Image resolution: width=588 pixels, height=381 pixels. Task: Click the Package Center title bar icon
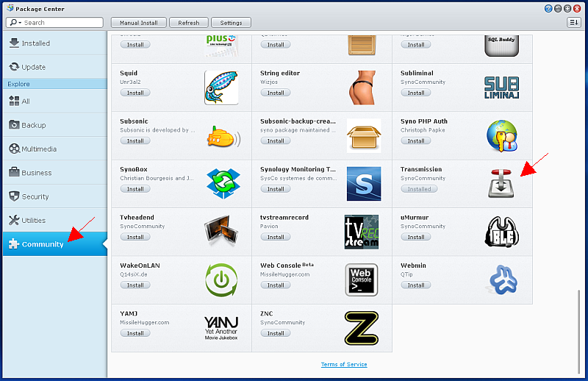coord(10,8)
